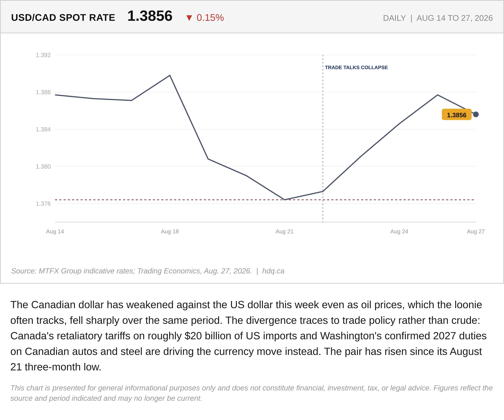The width and height of the screenshot is (504, 420).
Task: Click the large 1.3856 headline rate
Action: tap(150, 16)
